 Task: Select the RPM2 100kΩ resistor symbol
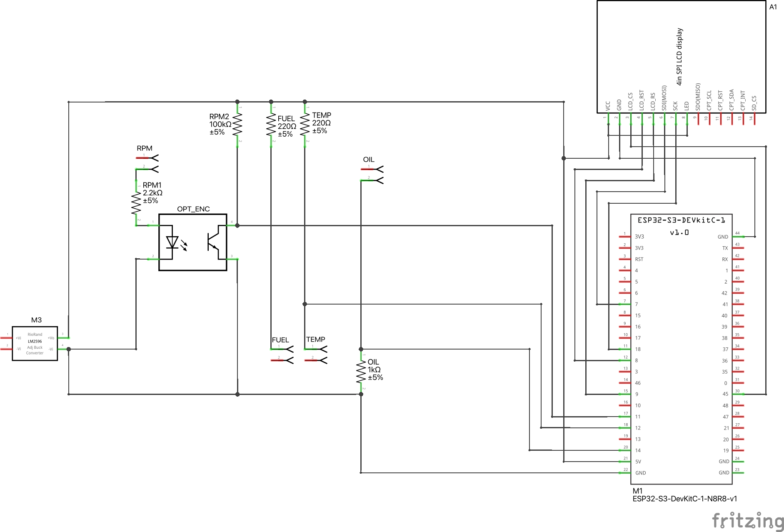(237, 125)
